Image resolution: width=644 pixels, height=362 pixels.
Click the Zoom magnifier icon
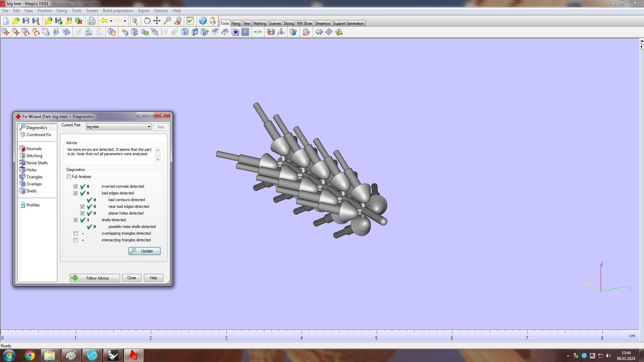point(167,21)
